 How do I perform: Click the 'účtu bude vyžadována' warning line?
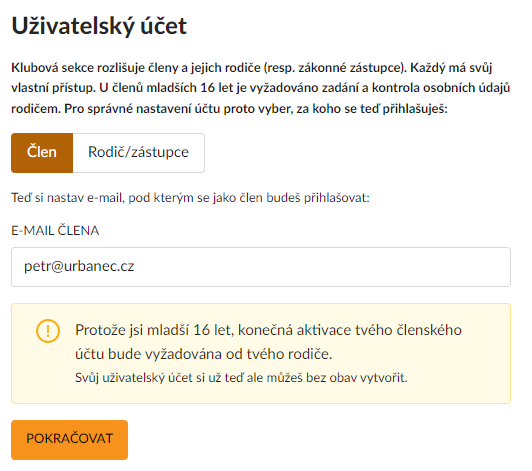tap(204, 354)
